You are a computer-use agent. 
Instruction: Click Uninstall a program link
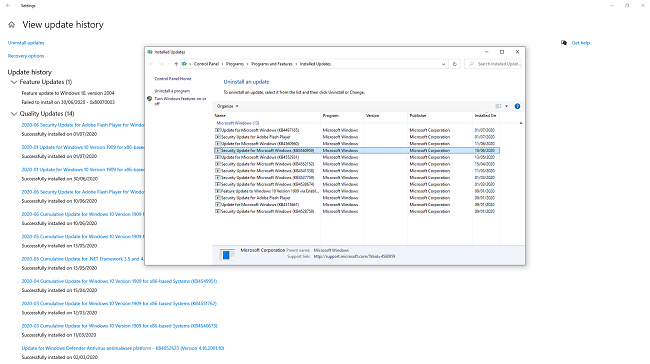(172, 91)
